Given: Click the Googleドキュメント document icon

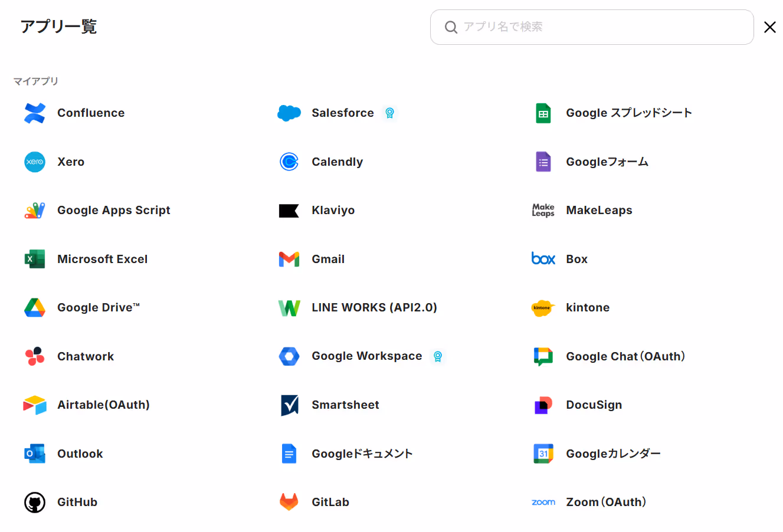Looking at the screenshot, I should [289, 454].
